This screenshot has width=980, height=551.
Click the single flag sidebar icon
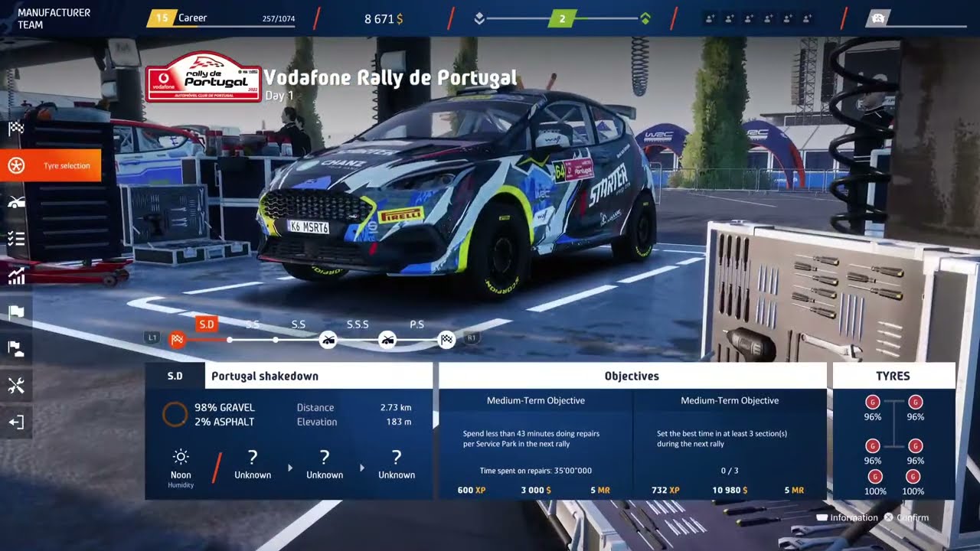point(16,312)
